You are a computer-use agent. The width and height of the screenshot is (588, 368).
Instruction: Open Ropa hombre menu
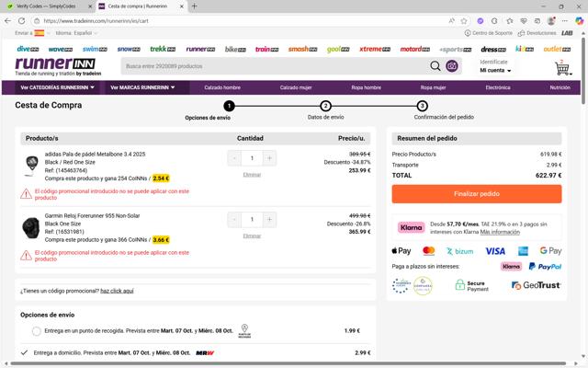coord(366,87)
